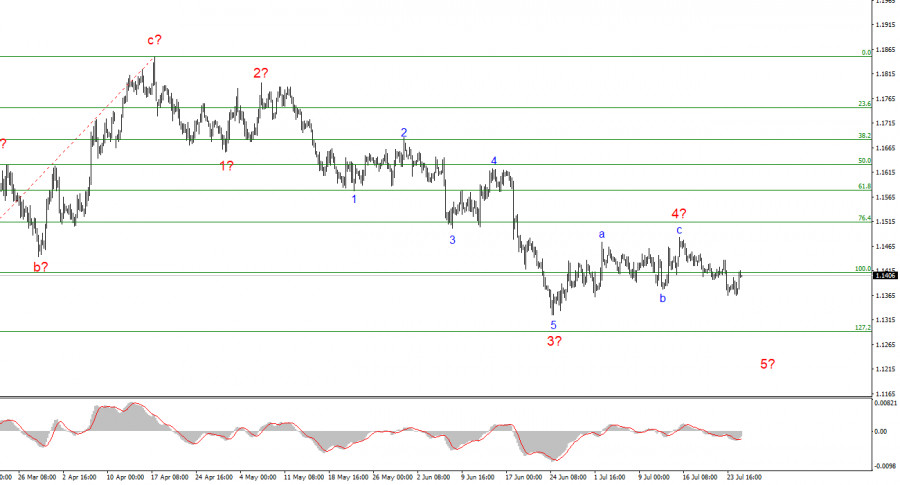Click the 1.1315 price axis value
This screenshot has height=485, width=900.
885,320
